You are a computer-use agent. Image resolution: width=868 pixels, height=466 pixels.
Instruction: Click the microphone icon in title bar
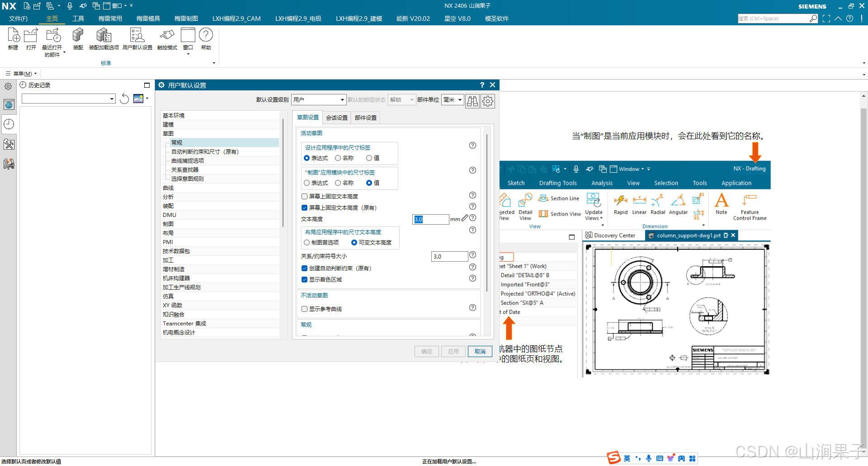pos(70,6)
